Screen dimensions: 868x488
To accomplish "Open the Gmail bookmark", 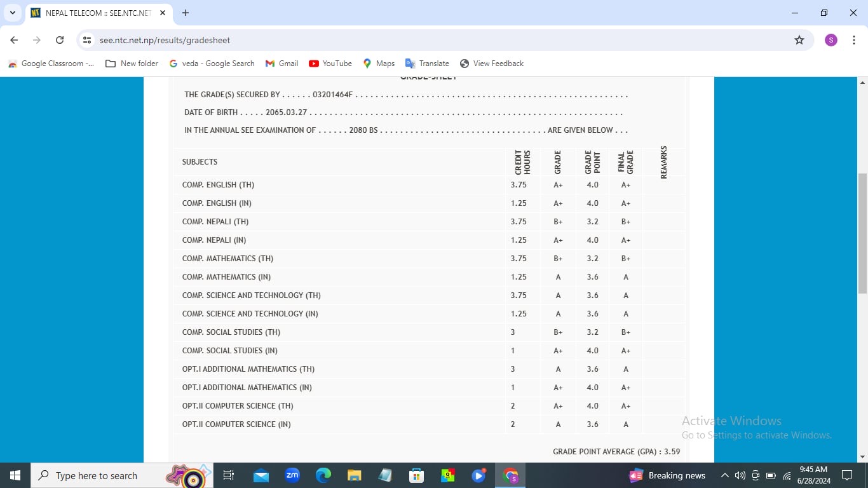I will coord(281,64).
